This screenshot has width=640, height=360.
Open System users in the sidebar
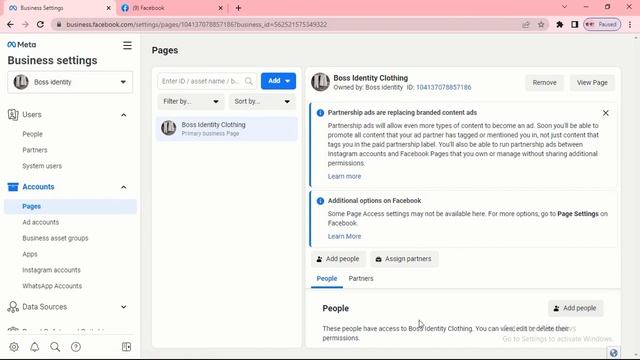click(x=42, y=166)
